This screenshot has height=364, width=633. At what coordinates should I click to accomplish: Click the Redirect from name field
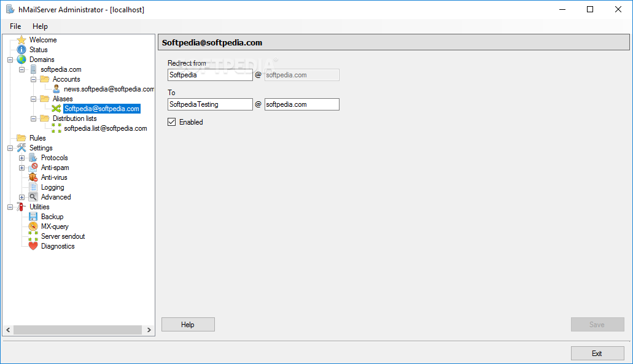210,75
